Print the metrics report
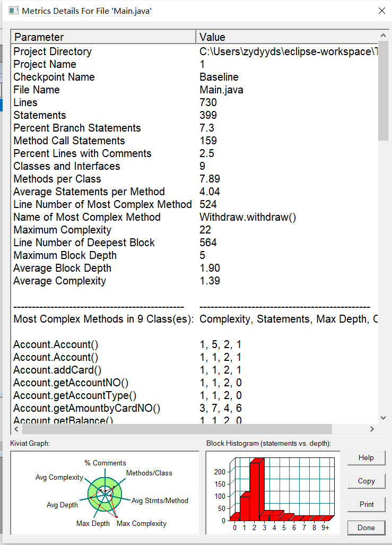Screen dimensions: 392x545 (x=367, y=504)
